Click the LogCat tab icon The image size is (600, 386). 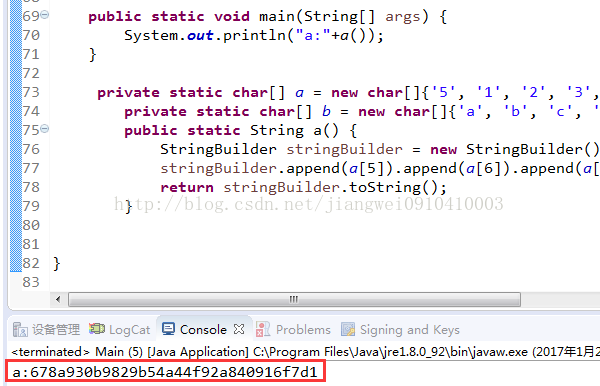point(96,329)
